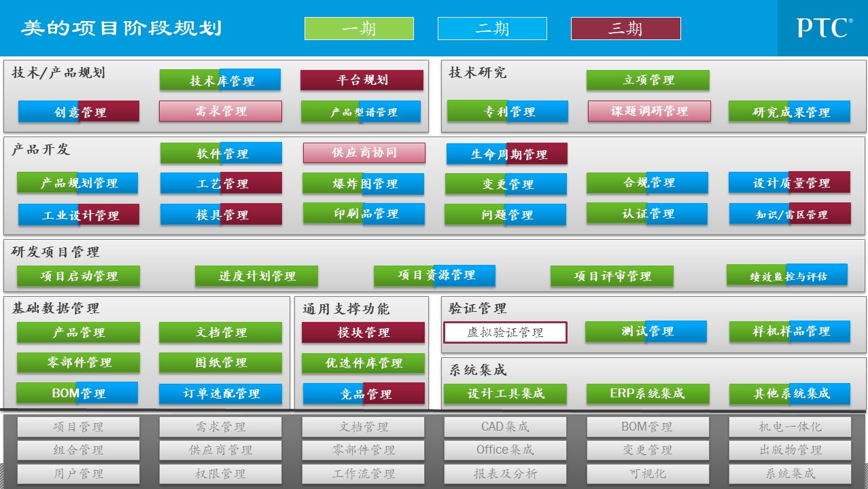This screenshot has width=868, height=489.
Task: Click the 产品开发 section heading
Action: pyautogui.click(x=41, y=149)
